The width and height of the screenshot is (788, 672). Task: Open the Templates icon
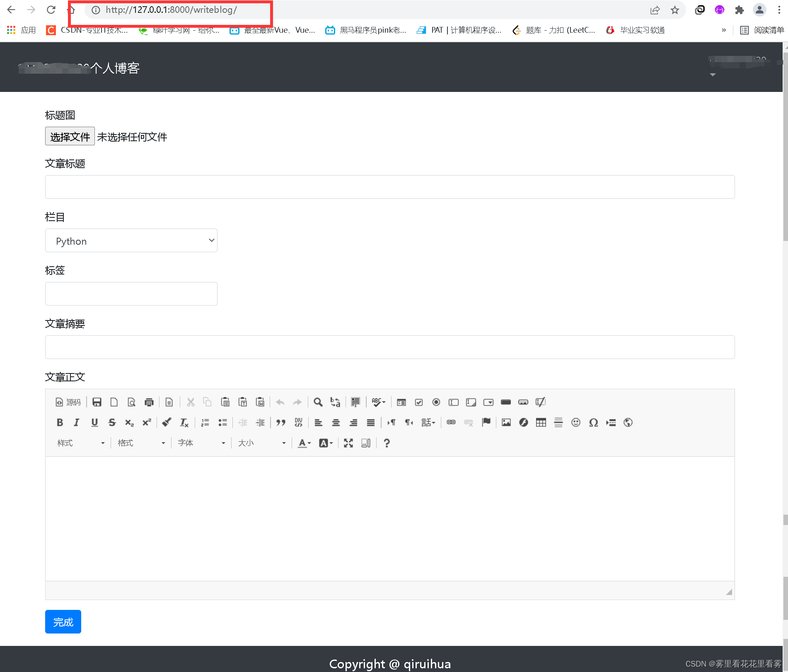pyautogui.click(x=169, y=402)
